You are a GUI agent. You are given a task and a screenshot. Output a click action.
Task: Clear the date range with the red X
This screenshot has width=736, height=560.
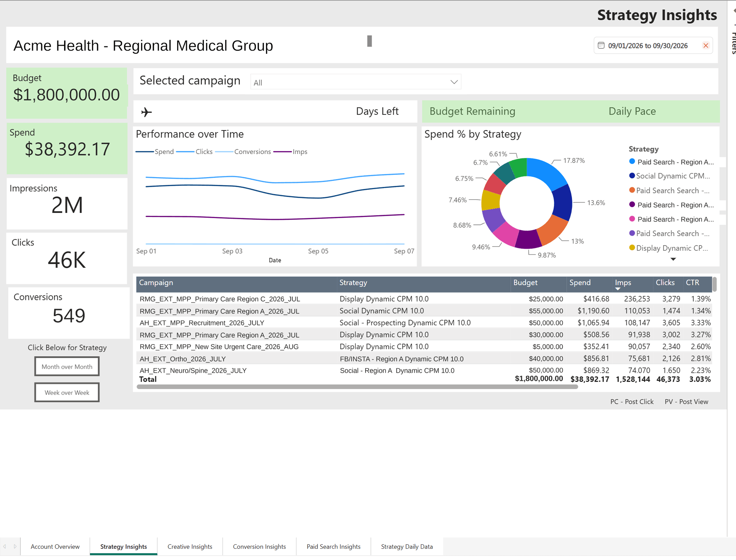click(706, 45)
